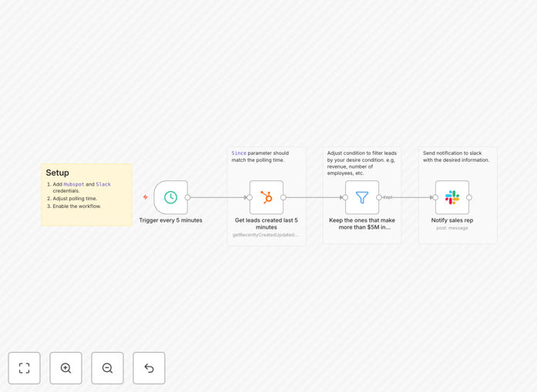Click the 'post: message' subtitle
Screen dimensions: 537x392
(x=452, y=228)
